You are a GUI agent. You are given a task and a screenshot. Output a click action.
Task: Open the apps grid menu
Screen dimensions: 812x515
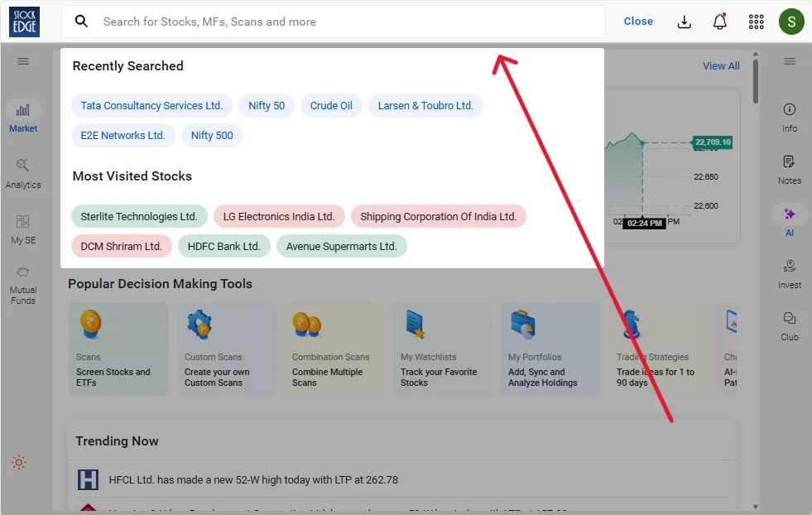[756, 22]
